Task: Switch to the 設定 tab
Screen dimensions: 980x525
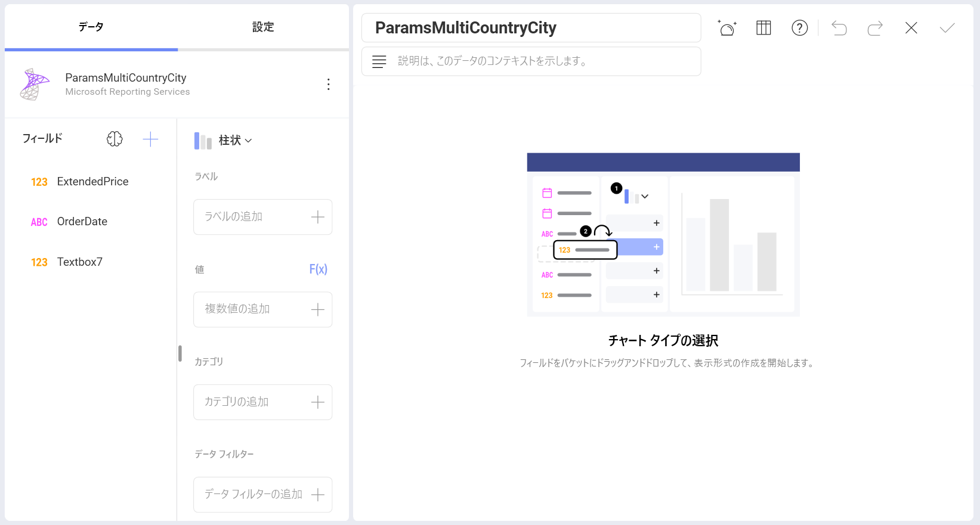Action: [x=263, y=27]
